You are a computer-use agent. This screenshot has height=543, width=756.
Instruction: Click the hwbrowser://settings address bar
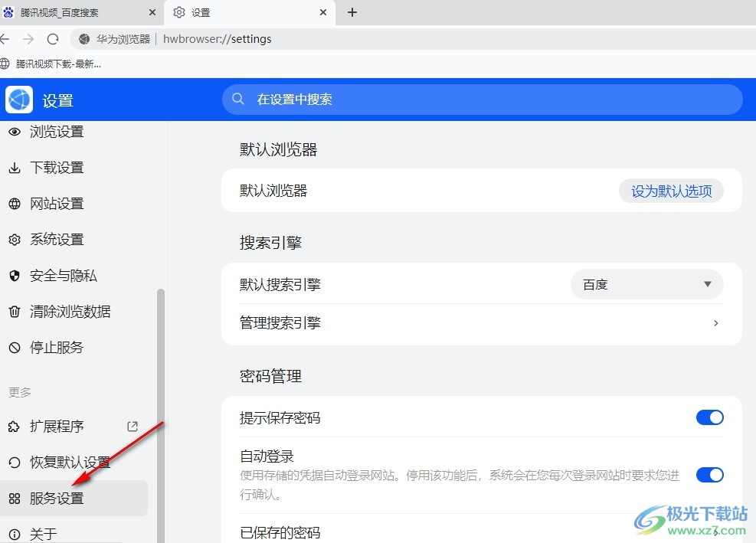click(412, 39)
